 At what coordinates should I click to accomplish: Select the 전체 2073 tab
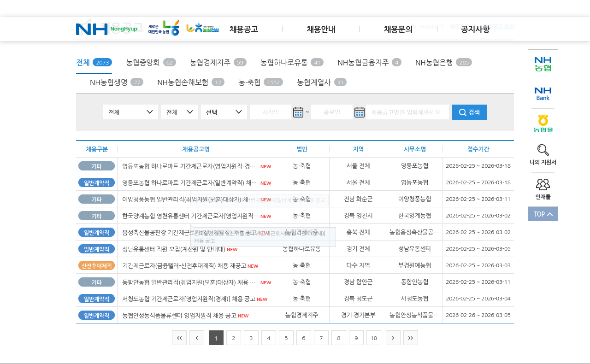click(94, 63)
